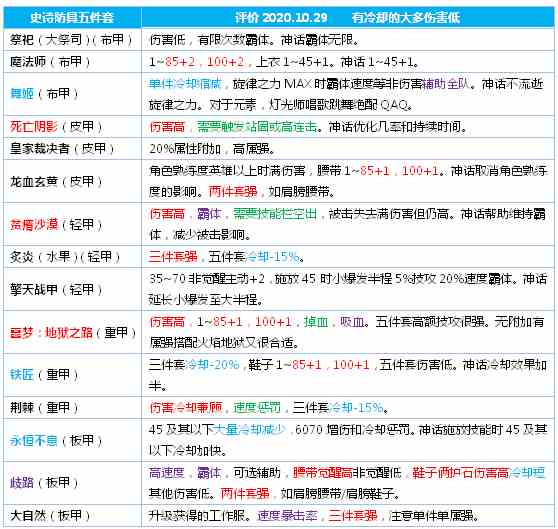This screenshot has width=558, height=529.
Task: Click the text 35~70 非觉醒主动+2
Action: [207, 279]
